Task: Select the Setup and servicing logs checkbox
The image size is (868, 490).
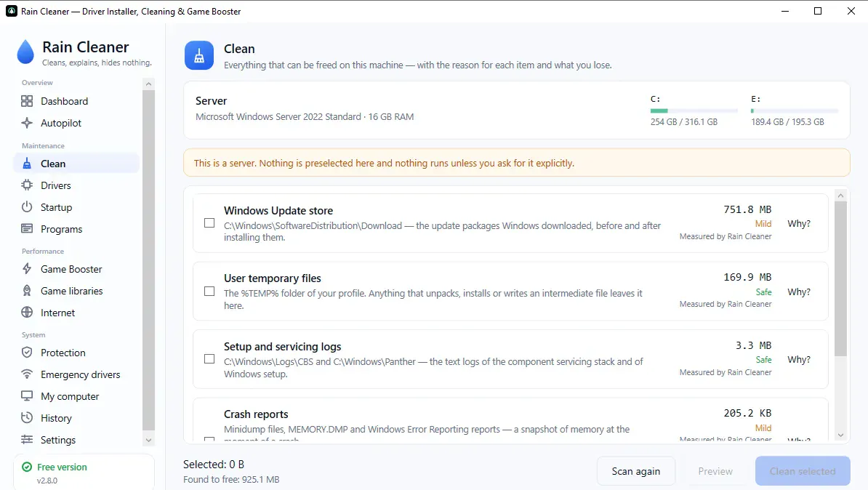Action: [209, 359]
